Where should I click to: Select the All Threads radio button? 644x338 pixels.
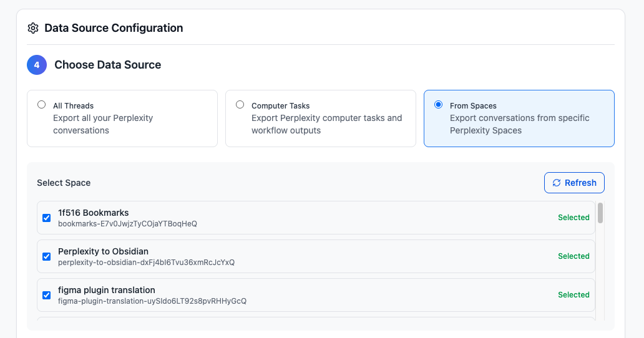click(x=41, y=105)
